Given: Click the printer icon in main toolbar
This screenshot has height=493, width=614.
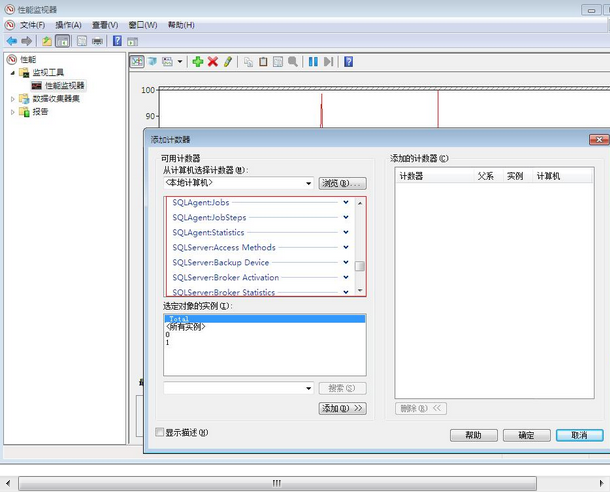Looking at the screenshot, I should (97, 41).
